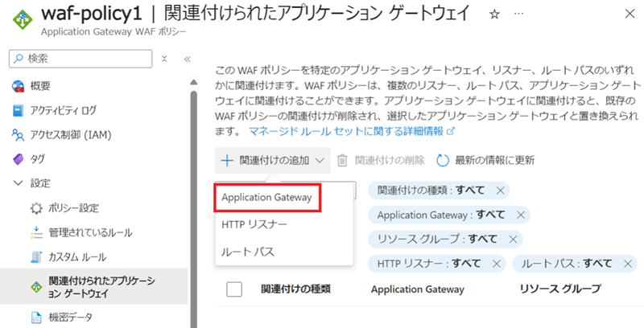Open リソース グループ : すべて filter

[437, 239]
